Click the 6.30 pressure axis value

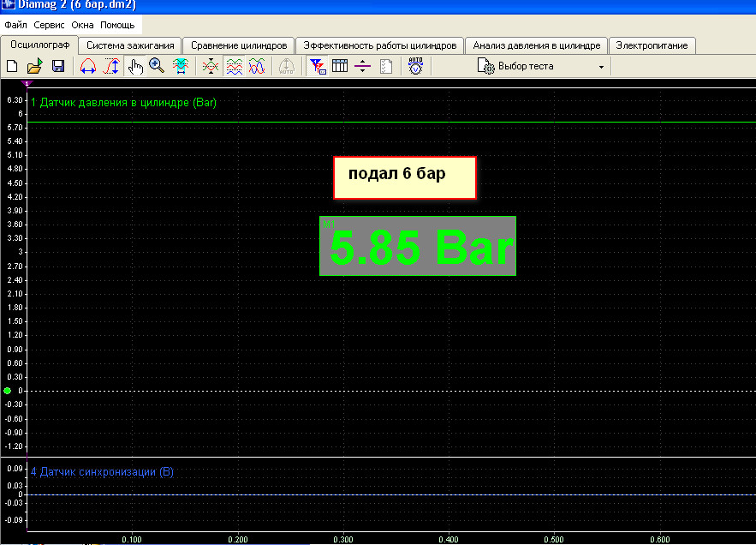(x=15, y=100)
